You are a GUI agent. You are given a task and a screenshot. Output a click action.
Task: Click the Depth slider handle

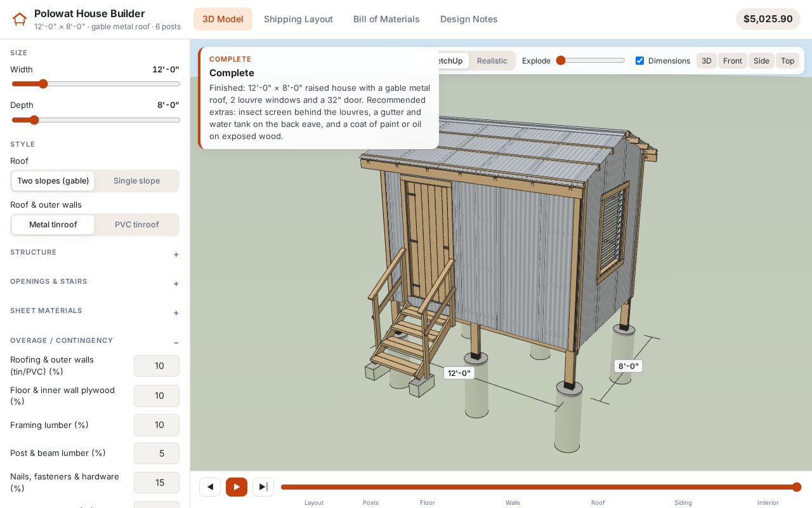[34, 120]
